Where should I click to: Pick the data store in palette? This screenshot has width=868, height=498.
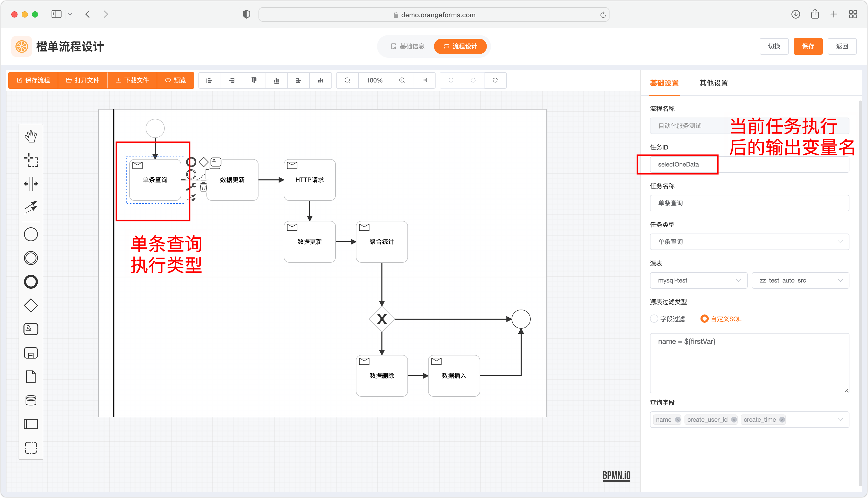pos(31,400)
